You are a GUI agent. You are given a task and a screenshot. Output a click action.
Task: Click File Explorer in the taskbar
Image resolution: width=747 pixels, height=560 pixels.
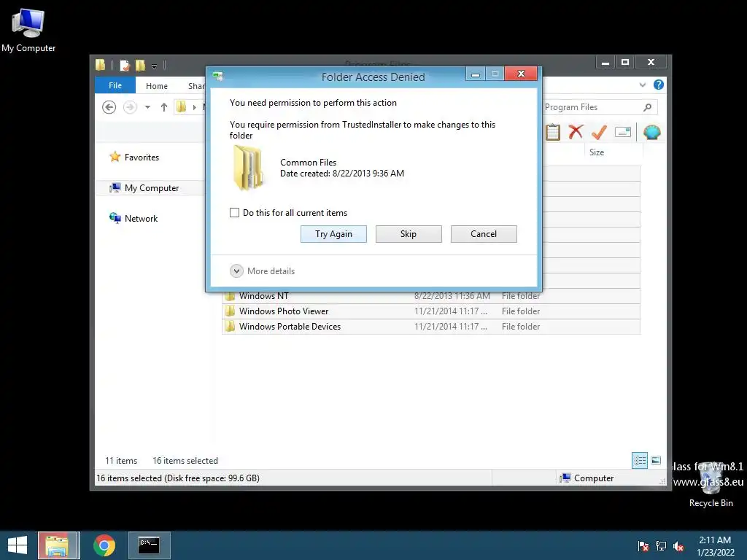(57, 545)
